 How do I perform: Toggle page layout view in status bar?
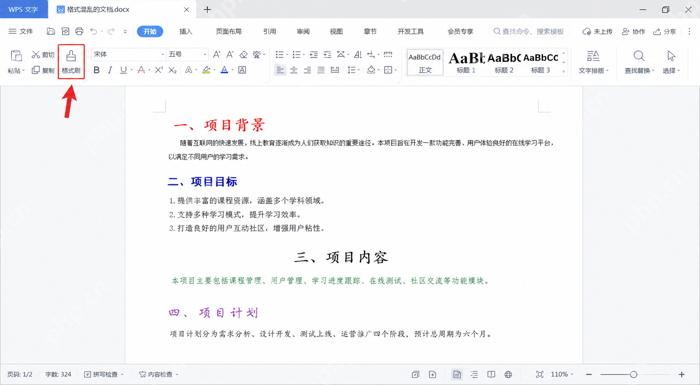pyautogui.click(x=457, y=374)
